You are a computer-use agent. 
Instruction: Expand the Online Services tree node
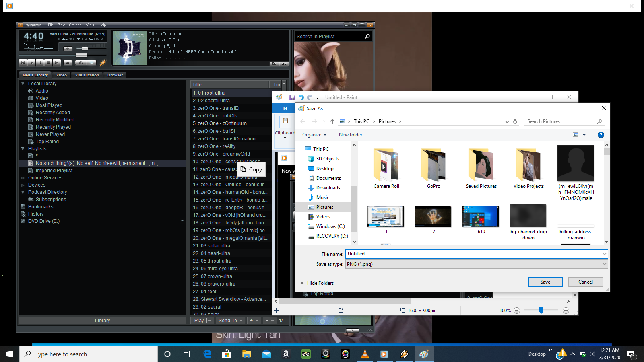pos(23,178)
